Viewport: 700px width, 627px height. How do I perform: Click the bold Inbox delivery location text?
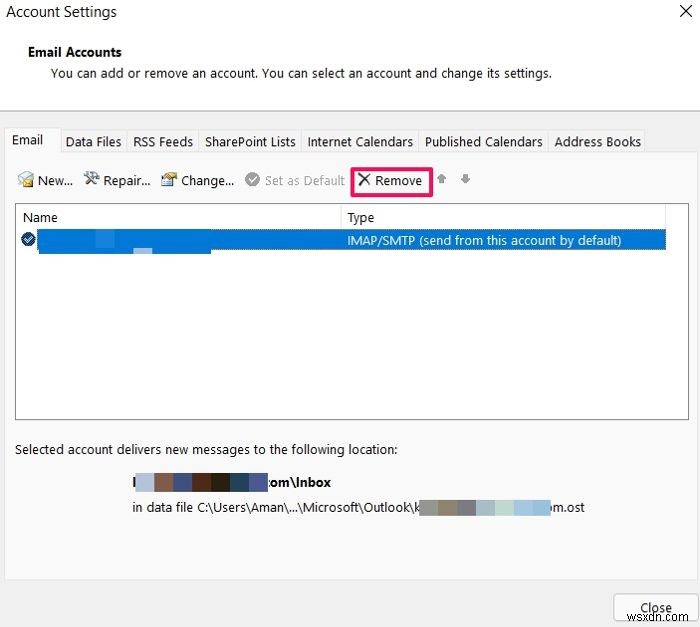pos(232,482)
